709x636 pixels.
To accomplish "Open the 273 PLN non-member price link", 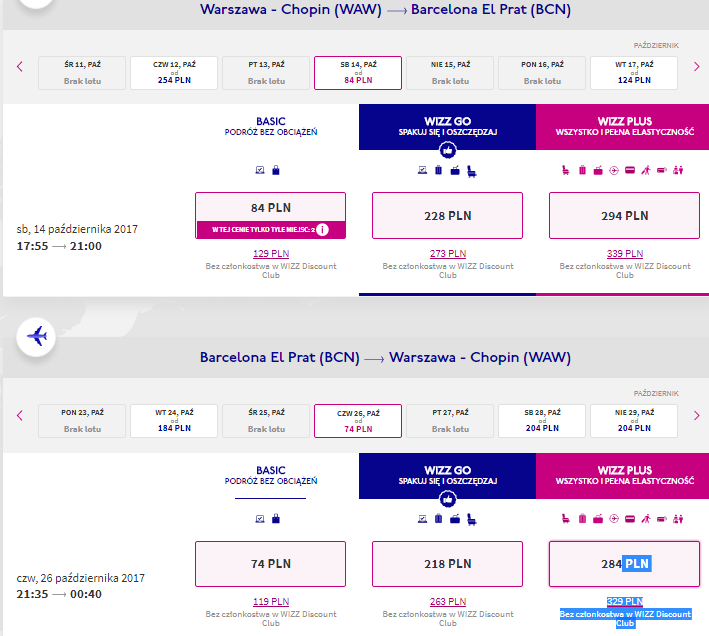I will pos(448,254).
